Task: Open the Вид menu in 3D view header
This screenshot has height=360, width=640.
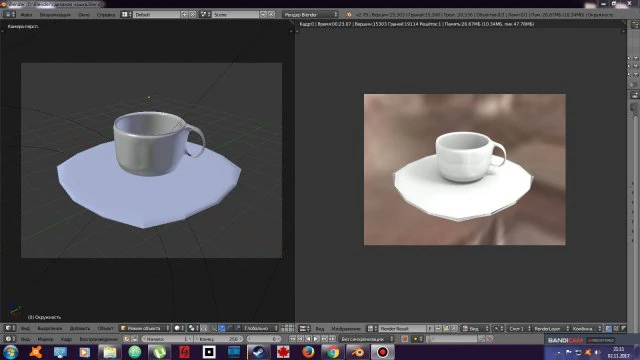Action: [25, 328]
